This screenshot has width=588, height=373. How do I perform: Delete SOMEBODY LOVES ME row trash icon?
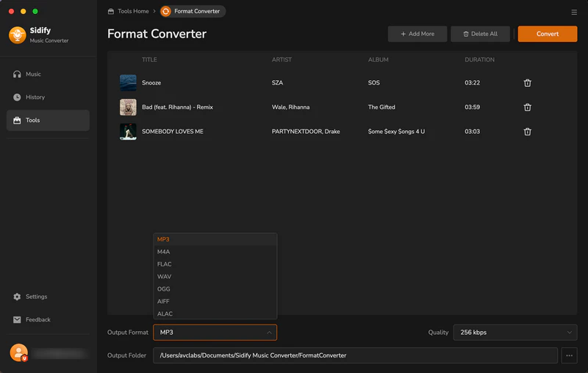[x=527, y=132]
